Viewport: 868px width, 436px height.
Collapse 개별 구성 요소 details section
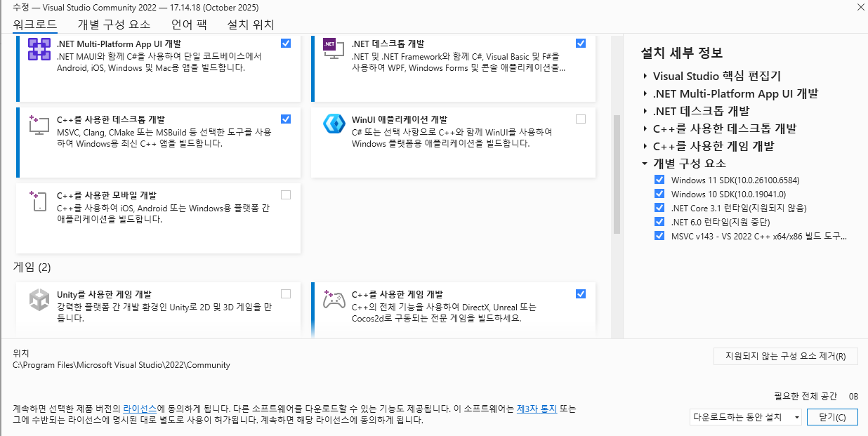[x=645, y=164]
